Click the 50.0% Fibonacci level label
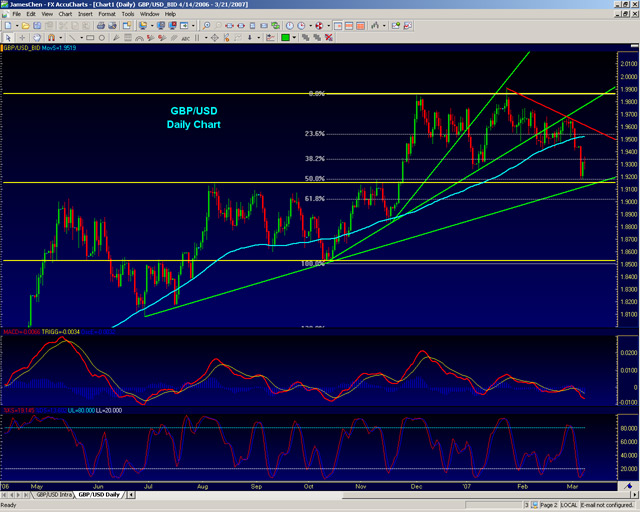 pos(314,178)
